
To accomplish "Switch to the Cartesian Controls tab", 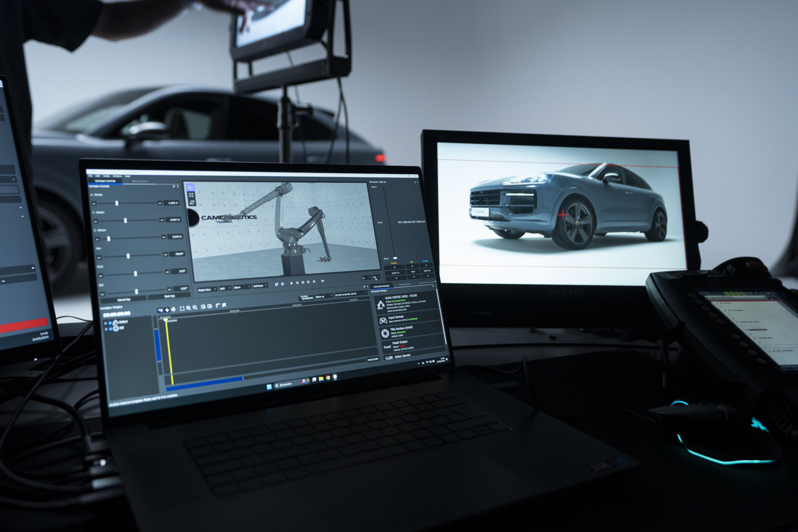I will tap(105, 181).
